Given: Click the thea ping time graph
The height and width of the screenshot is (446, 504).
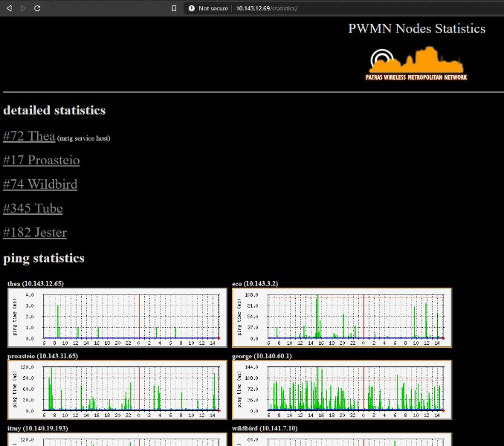Looking at the screenshot, I should pyautogui.click(x=115, y=317).
